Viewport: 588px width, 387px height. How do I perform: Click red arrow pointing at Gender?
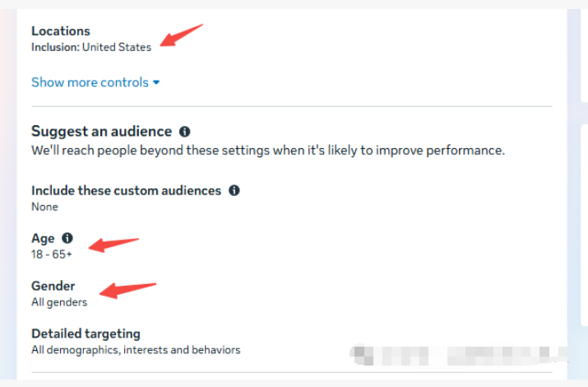pos(127,289)
